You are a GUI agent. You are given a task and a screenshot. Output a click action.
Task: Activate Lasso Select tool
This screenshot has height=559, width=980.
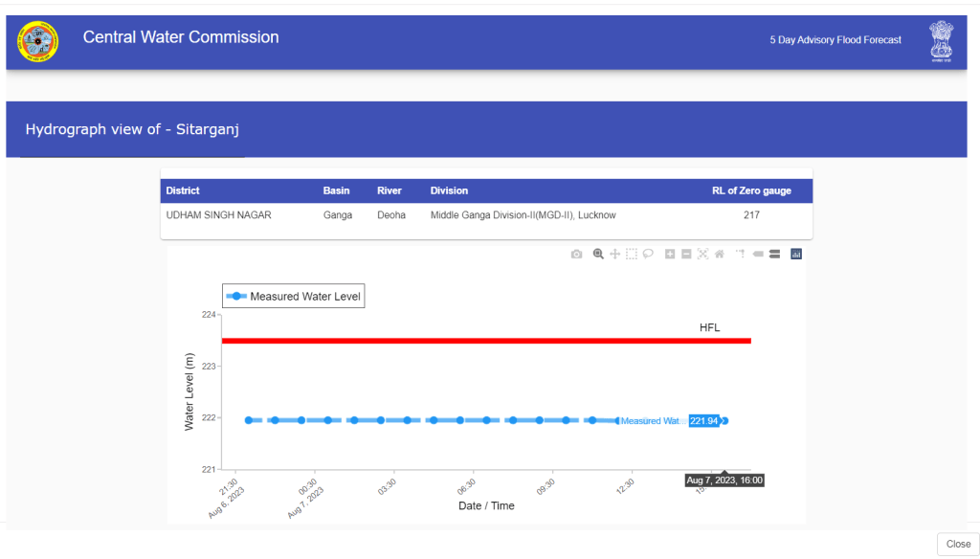click(648, 254)
